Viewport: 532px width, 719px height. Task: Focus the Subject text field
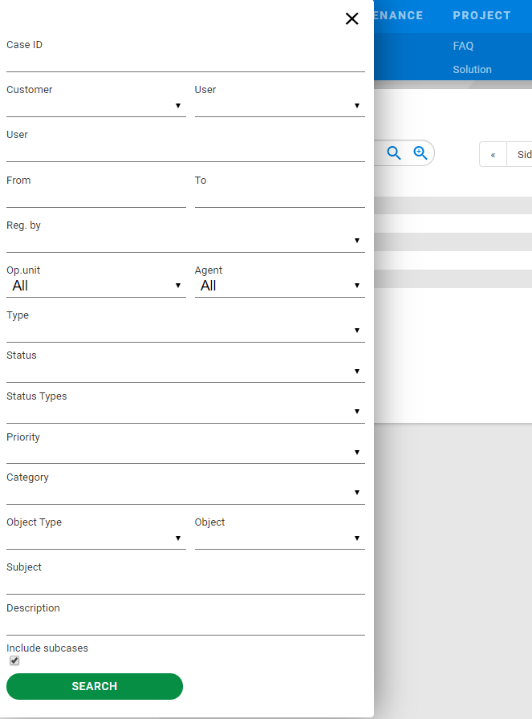(x=185, y=584)
